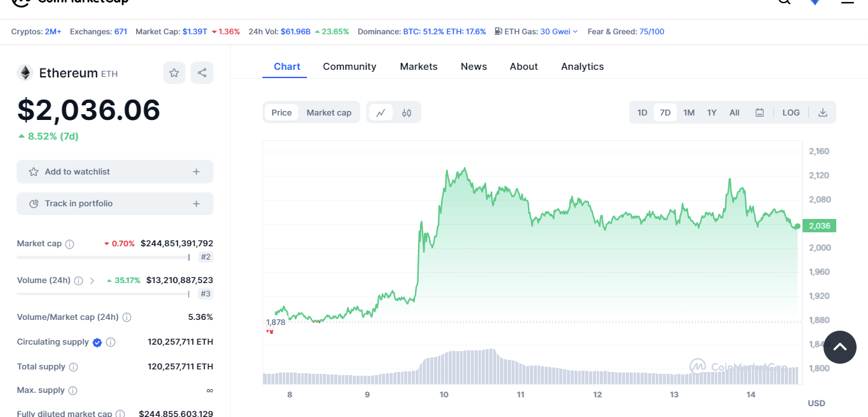
Task: Click the info icon next to Volume (24h)
Action: point(78,281)
